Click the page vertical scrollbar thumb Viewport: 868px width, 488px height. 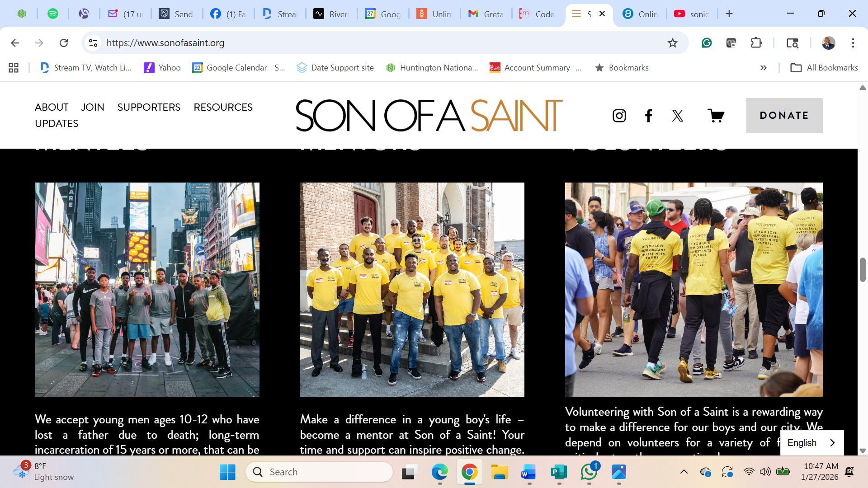tap(863, 270)
